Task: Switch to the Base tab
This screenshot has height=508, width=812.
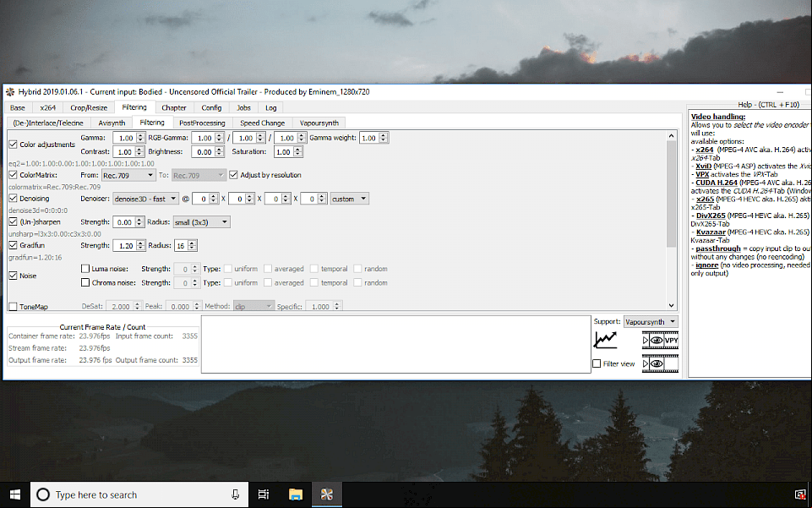Action: pyautogui.click(x=18, y=107)
